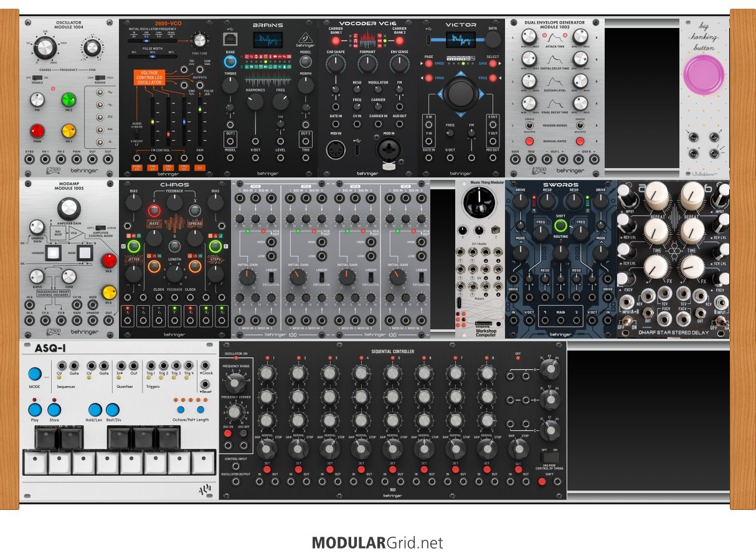The height and width of the screenshot is (556, 756).
Task: Click the DATA knob on Victor module
Action: [493, 40]
